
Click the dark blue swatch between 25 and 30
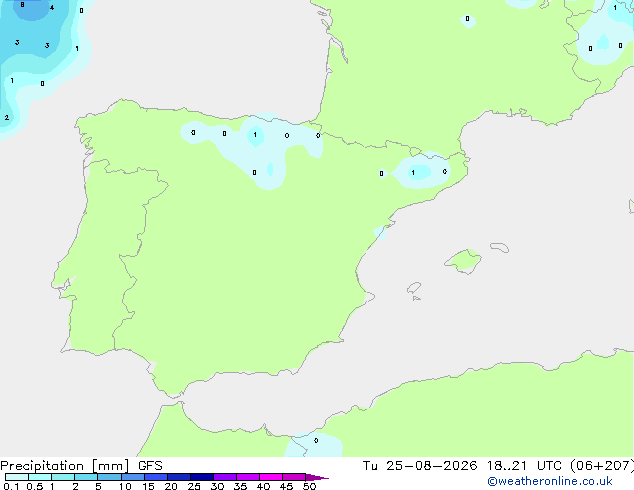[202, 477]
